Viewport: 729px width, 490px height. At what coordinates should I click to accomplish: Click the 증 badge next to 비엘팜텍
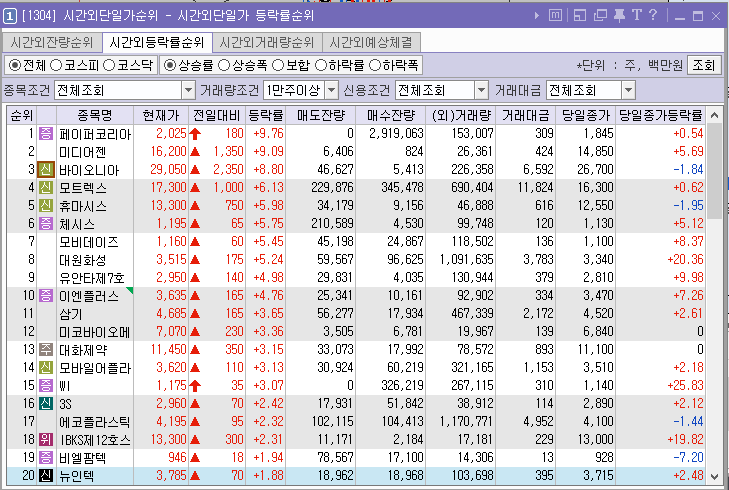[46, 457]
